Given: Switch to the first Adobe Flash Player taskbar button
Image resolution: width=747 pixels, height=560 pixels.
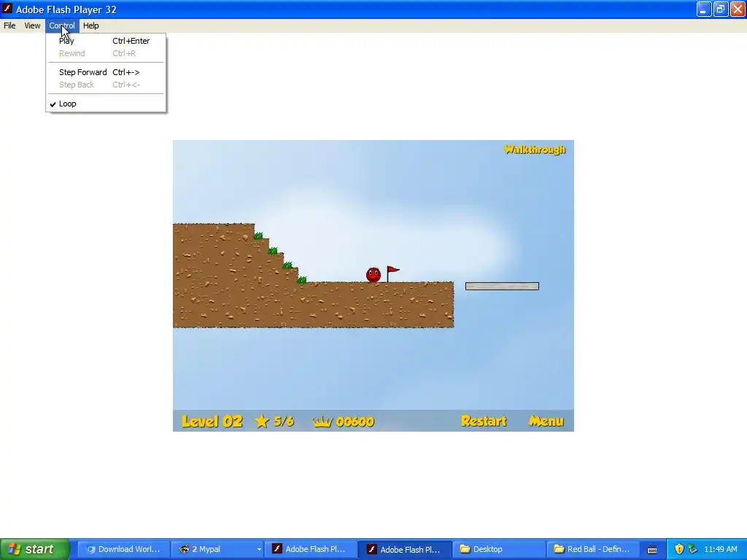Looking at the screenshot, I should click(311, 549).
